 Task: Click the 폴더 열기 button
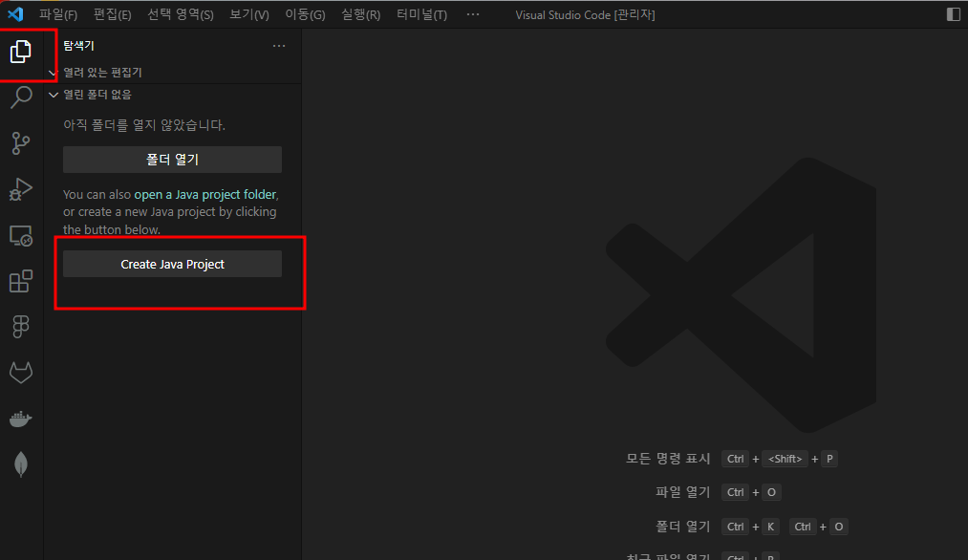[172, 160]
